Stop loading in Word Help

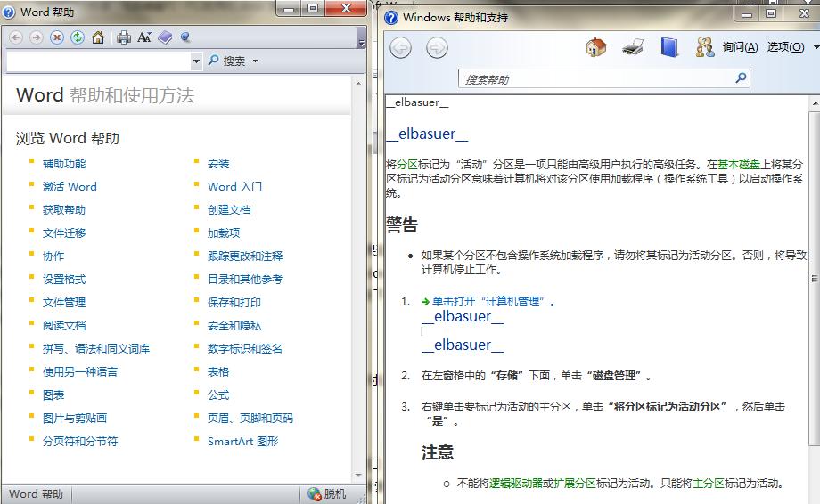[57, 37]
